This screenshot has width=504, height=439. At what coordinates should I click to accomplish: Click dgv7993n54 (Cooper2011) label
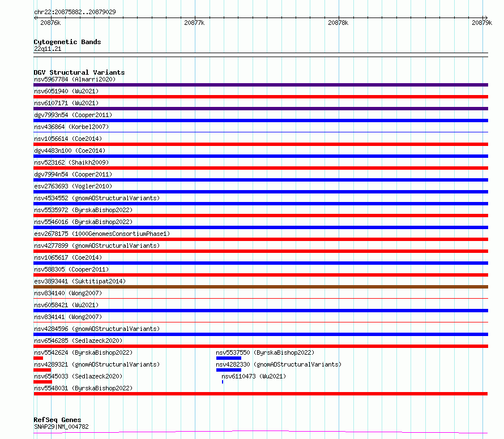[73, 115]
